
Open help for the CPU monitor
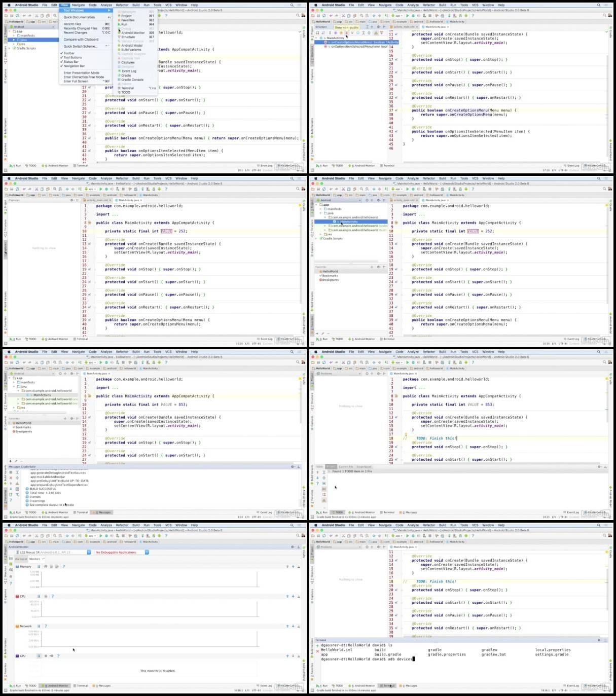pos(53,596)
